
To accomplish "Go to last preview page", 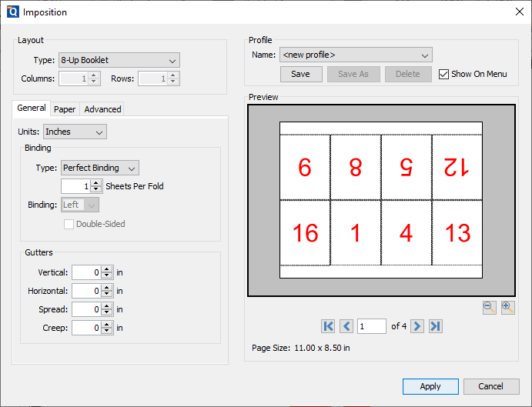I will pos(435,326).
